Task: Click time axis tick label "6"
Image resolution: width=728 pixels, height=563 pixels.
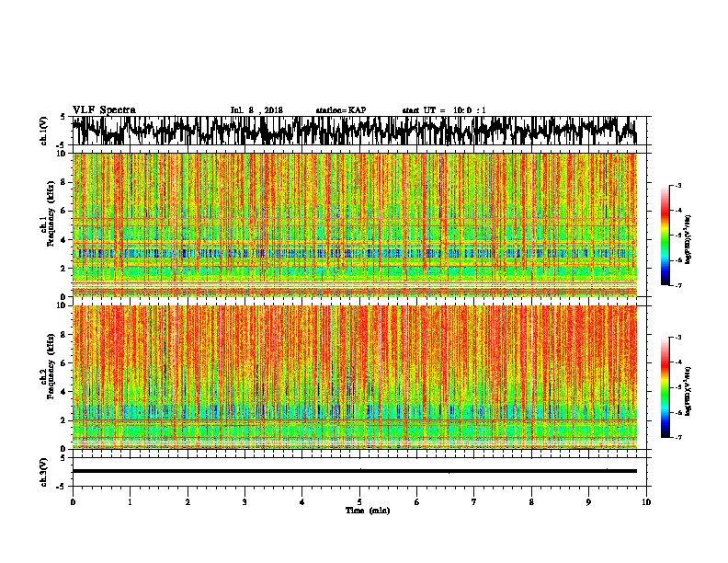Action: point(417,502)
